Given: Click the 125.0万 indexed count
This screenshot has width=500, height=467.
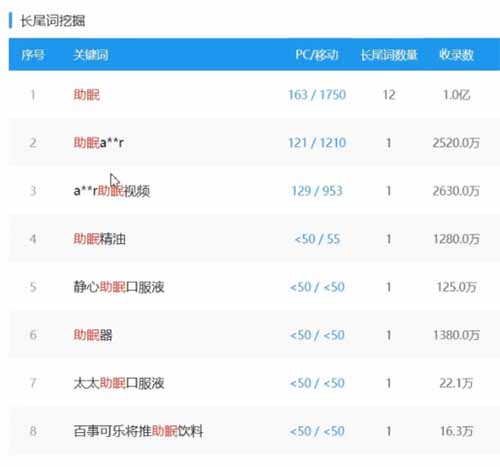Looking at the screenshot, I should pos(456,287).
